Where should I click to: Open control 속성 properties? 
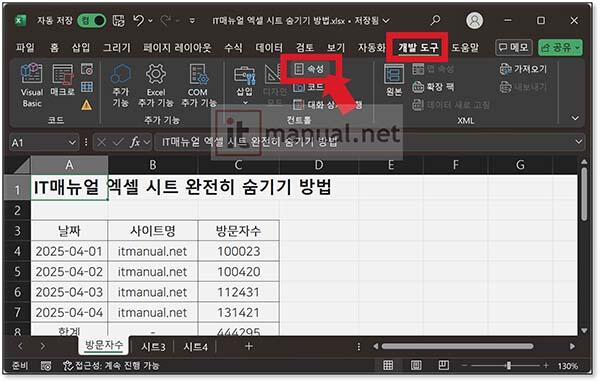pos(310,69)
